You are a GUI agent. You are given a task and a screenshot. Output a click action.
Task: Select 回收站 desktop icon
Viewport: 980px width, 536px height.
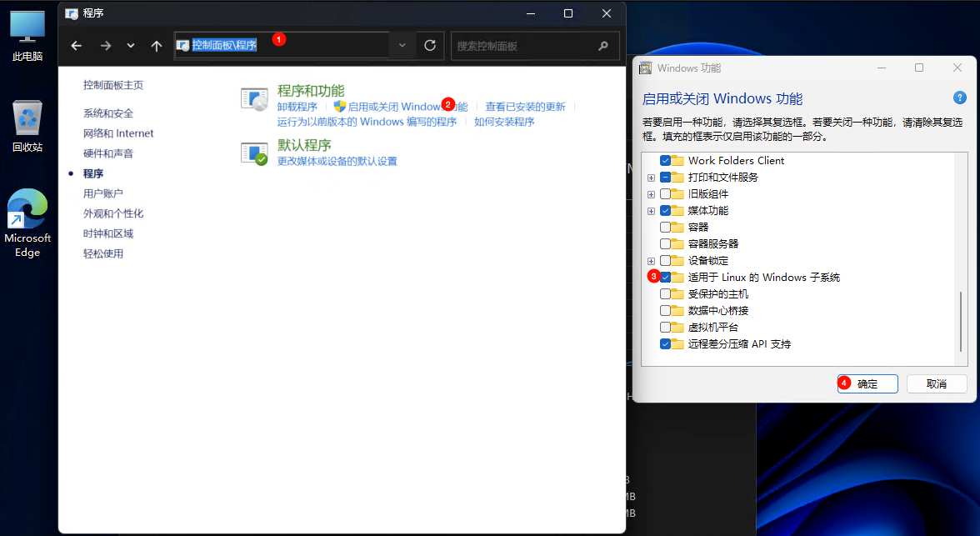click(x=27, y=126)
